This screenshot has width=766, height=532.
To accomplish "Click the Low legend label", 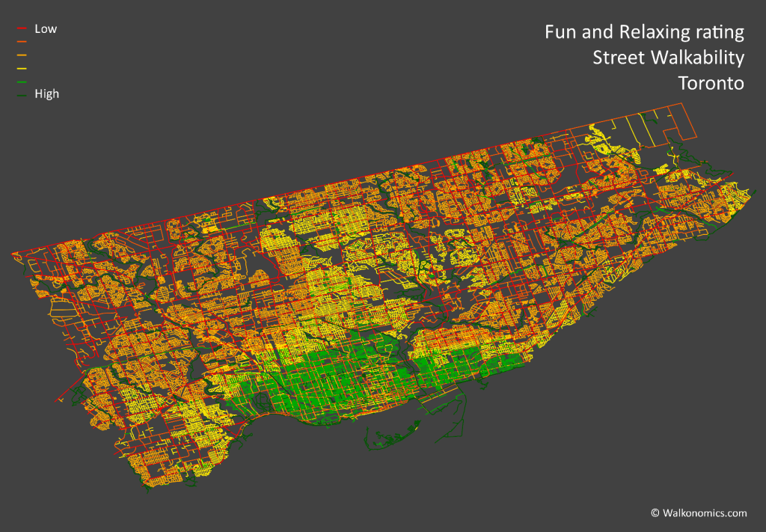I will pos(46,29).
